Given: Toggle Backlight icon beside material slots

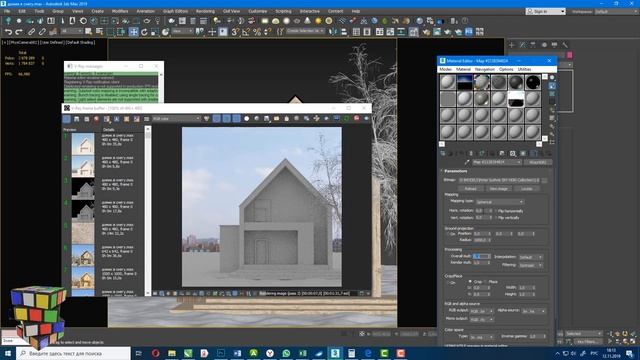Looking at the screenshot, I should (552, 86).
